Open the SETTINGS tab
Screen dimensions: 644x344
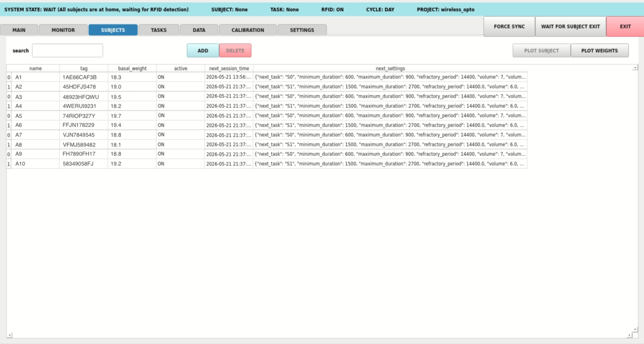pos(302,30)
